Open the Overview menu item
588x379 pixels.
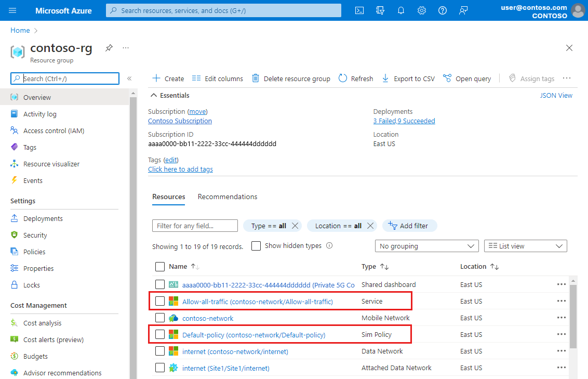pyautogui.click(x=64, y=97)
